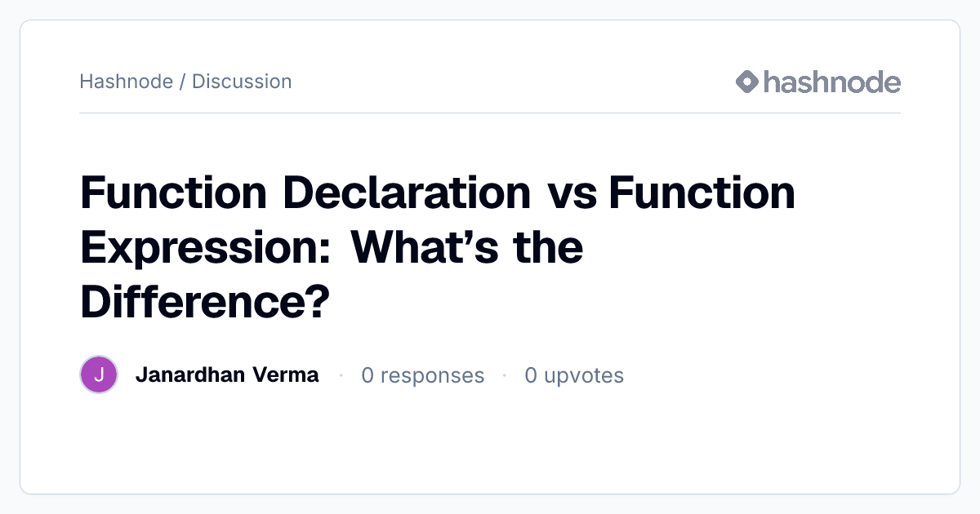Screen dimensions: 980x514
Task: Click the dot separator before responses
Action: coord(341,375)
